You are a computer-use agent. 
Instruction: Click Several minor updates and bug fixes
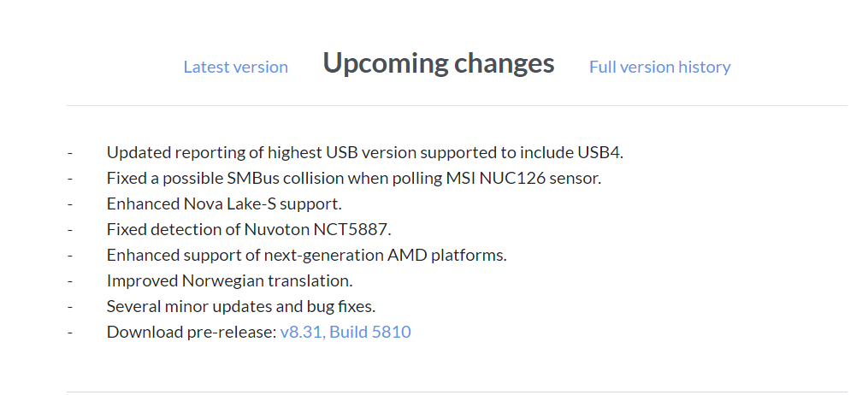(241, 306)
